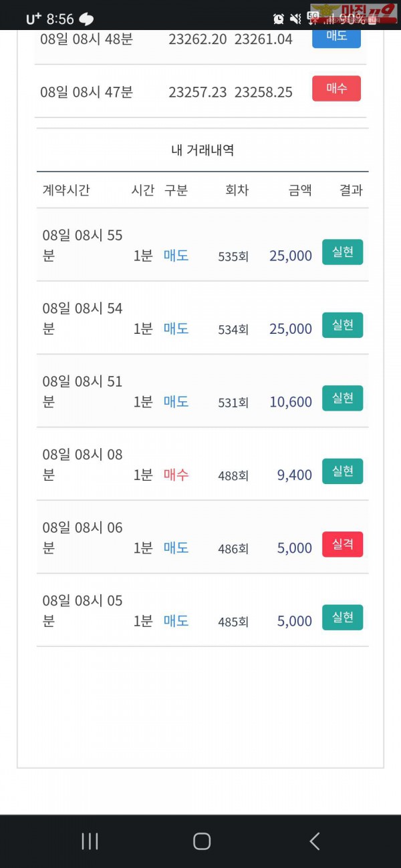Tap the 내 거래내역 section title

click(x=203, y=150)
